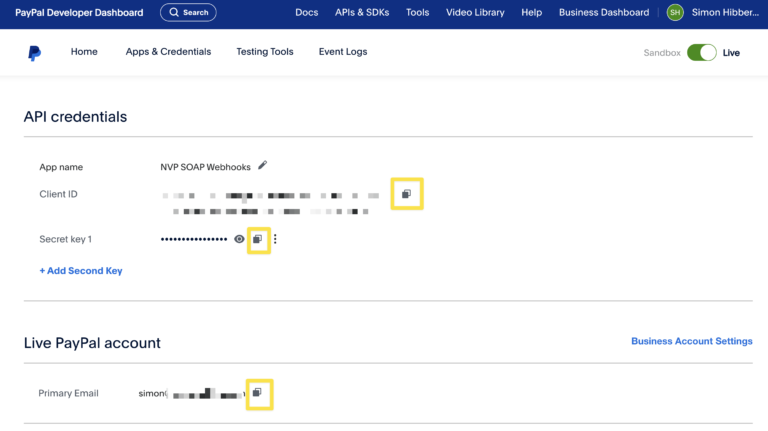Click the PayPal logo icon

pos(35,53)
